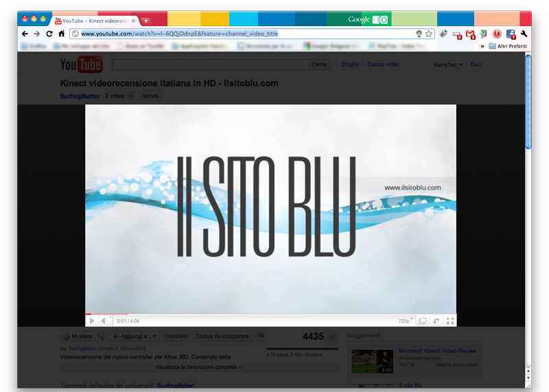This screenshot has width=549, height=392.
Task: Go forward with the browser forward arrow
Action: pos(37,34)
